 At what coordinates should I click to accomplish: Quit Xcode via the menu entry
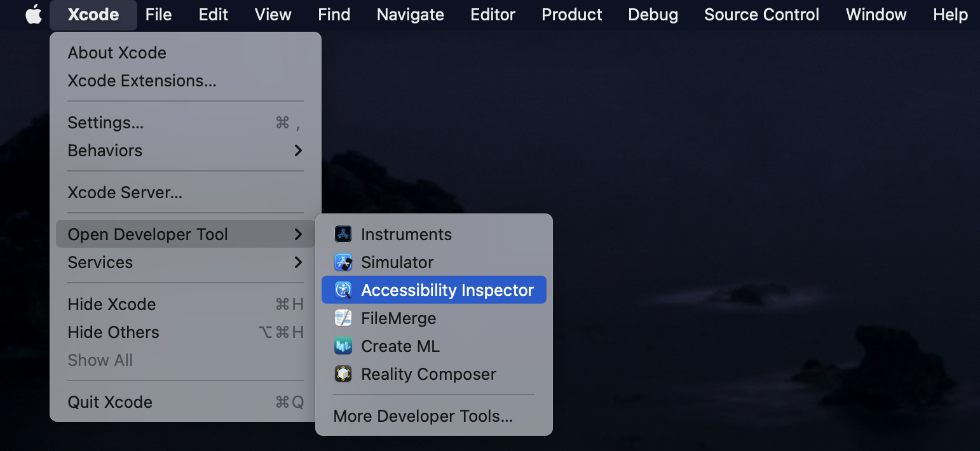point(109,401)
